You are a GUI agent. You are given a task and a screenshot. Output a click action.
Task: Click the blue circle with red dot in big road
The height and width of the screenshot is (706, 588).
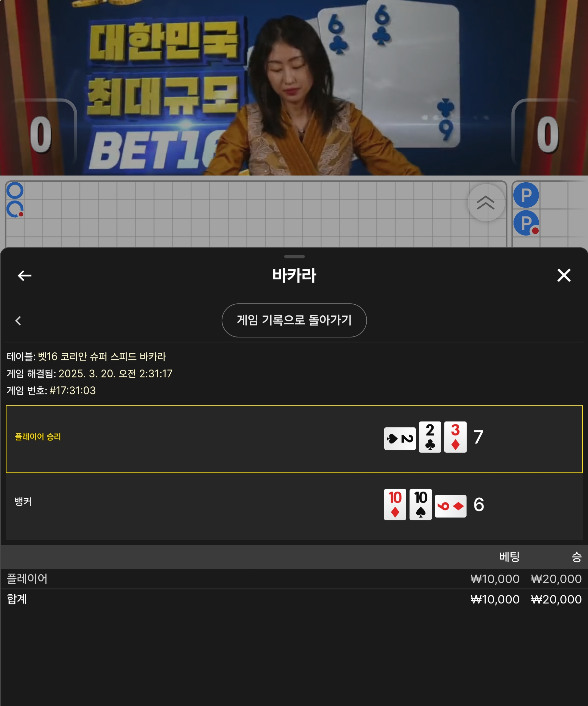(15, 209)
